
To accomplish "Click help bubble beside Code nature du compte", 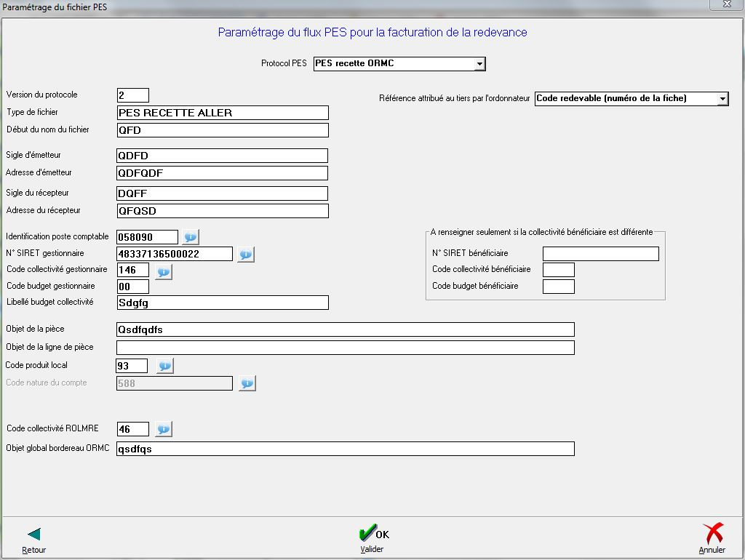I will coord(247,383).
